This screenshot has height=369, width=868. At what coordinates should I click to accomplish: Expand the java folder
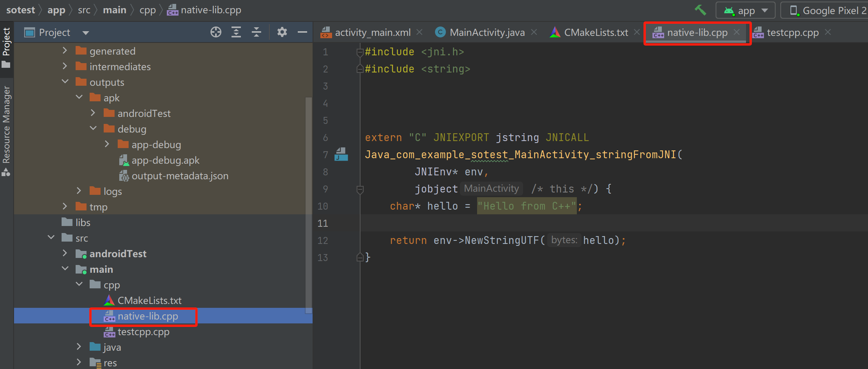[x=79, y=347]
